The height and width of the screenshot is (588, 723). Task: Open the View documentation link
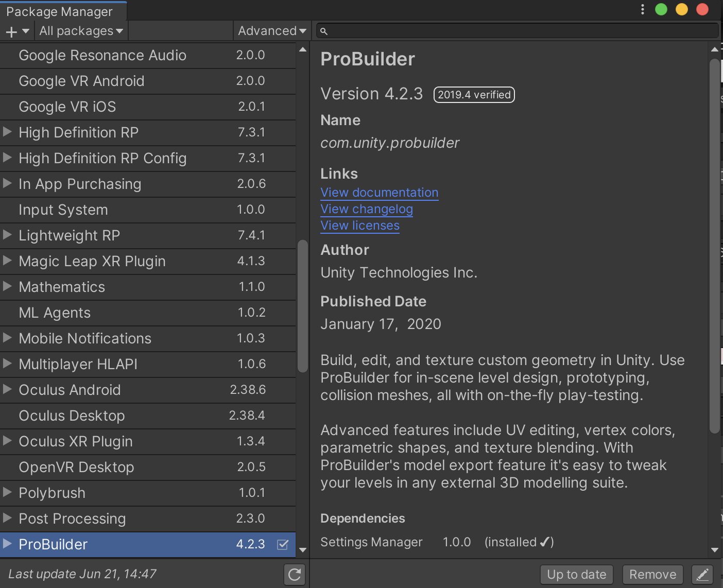click(x=379, y=193)
